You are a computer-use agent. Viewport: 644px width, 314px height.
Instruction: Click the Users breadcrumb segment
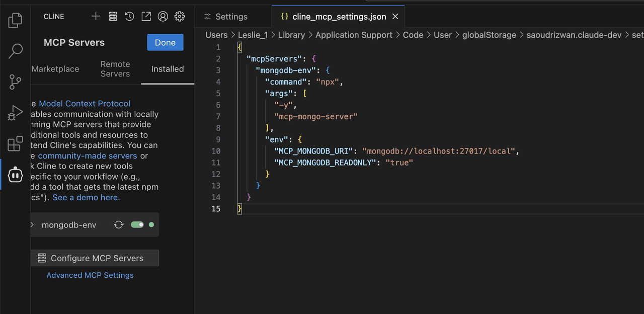tap(216, 35)
